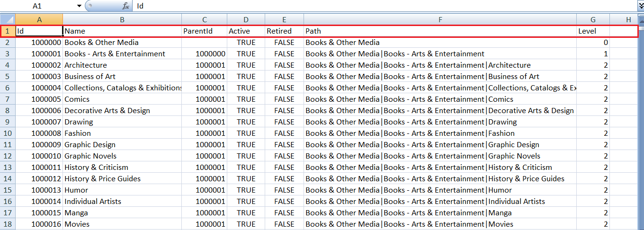
Task: Select column G header
Action: [593, 19]
